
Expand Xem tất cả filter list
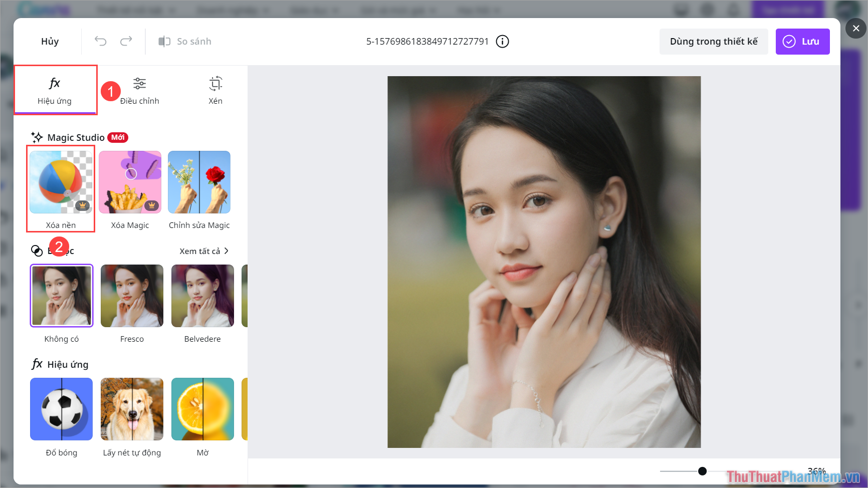202,251
